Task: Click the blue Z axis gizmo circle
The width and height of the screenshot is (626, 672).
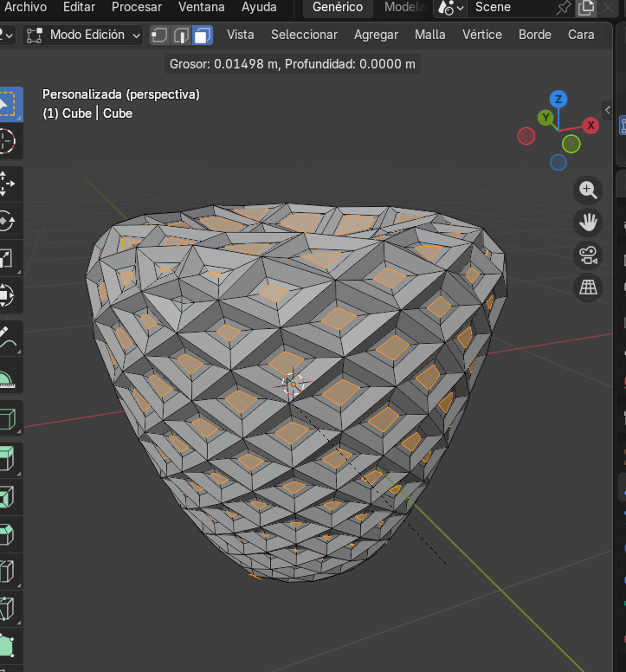Action: [x=558, y=99]
